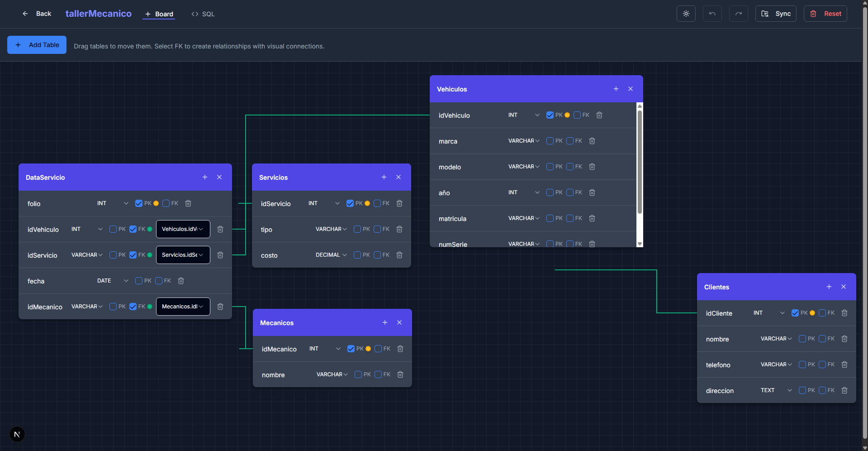Open the trash icon to delete the folio row
The image size is (868, 451).
pos(188,203)
